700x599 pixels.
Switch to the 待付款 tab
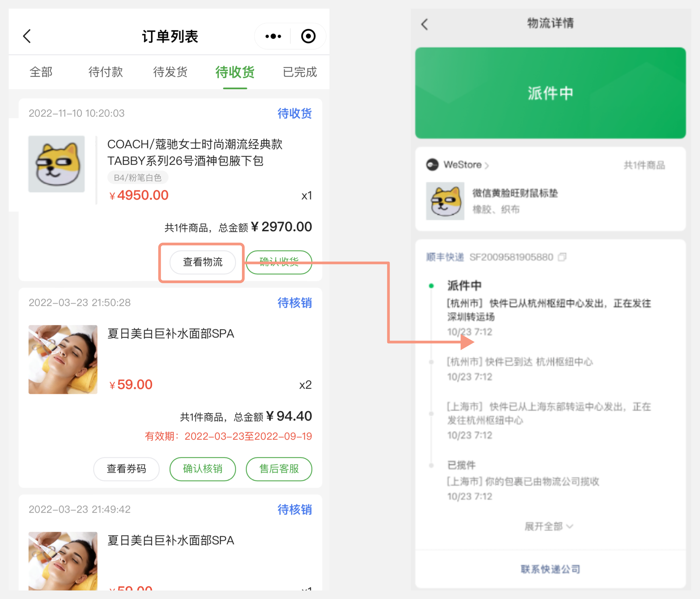click(x=106, y=72)
